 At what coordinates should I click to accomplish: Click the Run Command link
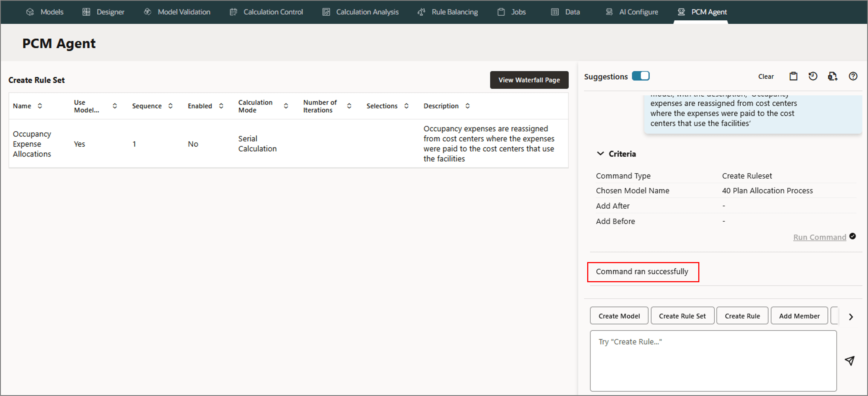[819, 237]
